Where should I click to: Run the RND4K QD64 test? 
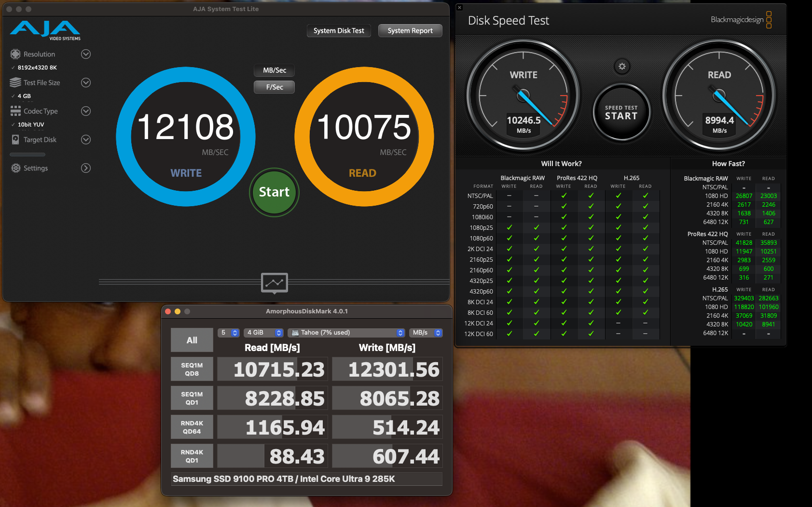pyautogui.click(x=192, y=427)
